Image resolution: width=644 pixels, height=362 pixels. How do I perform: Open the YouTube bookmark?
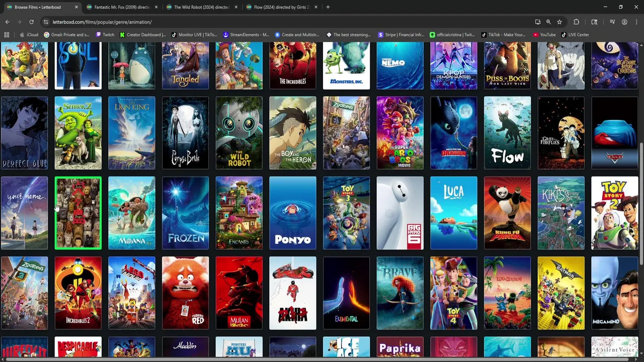click(x=543, y=35)
